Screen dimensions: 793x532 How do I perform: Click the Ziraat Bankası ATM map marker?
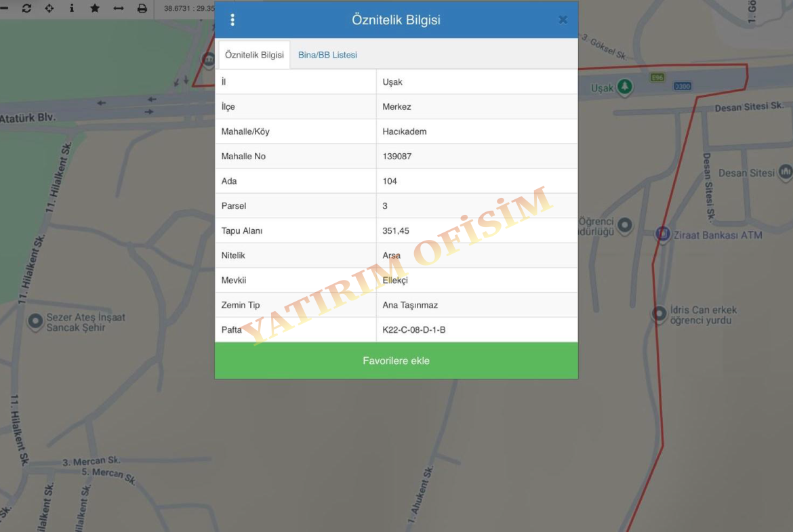[x=662, y=234]
